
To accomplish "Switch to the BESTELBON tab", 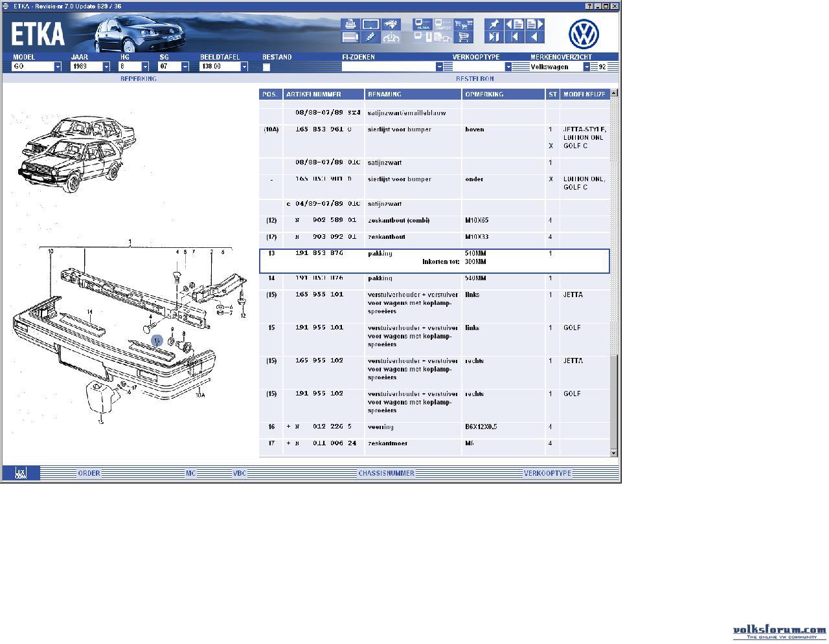I will pos(475,79).
